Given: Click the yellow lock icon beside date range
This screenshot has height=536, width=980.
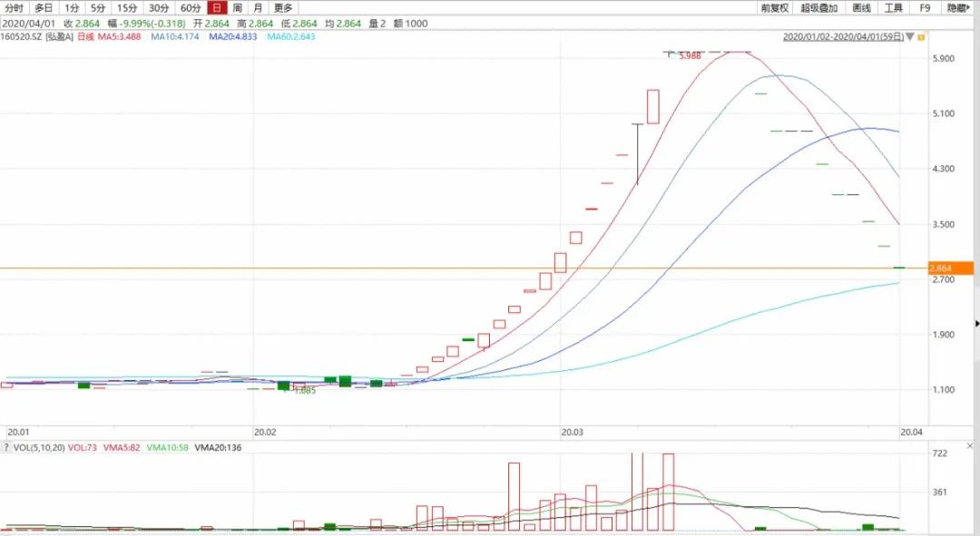Looking at the screenshot, I should pyautogui.click(x=919, y=37).
